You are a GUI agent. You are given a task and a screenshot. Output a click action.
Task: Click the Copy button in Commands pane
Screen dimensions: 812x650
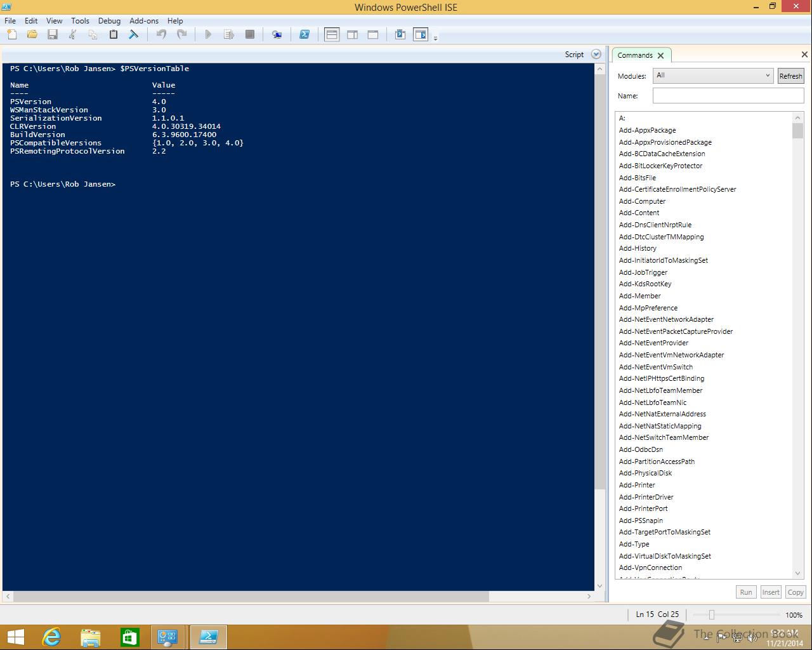(x=796, y=592)
